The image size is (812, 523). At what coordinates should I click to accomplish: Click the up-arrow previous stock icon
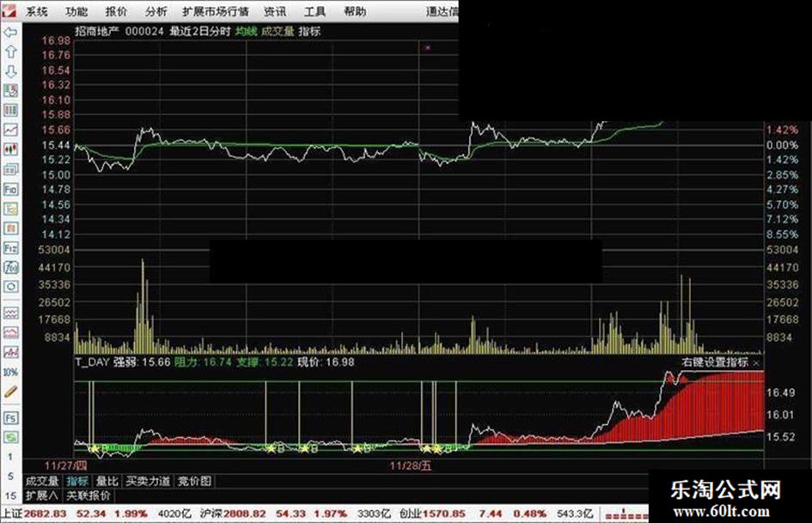tap(10, 52)
